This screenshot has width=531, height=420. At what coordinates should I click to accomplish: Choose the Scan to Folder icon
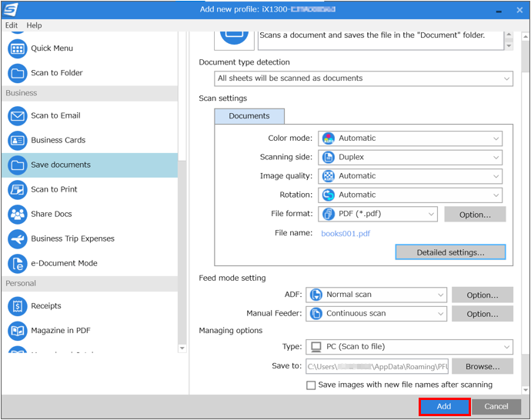tap(17, 73)
